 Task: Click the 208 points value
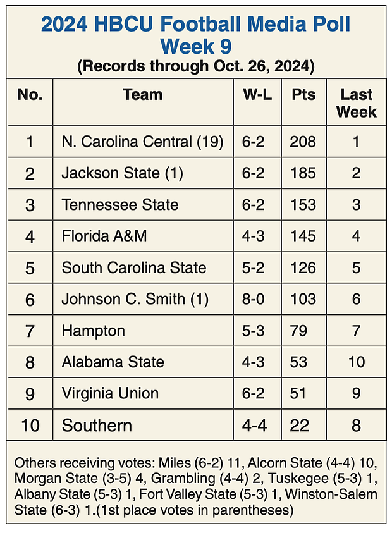303,142
